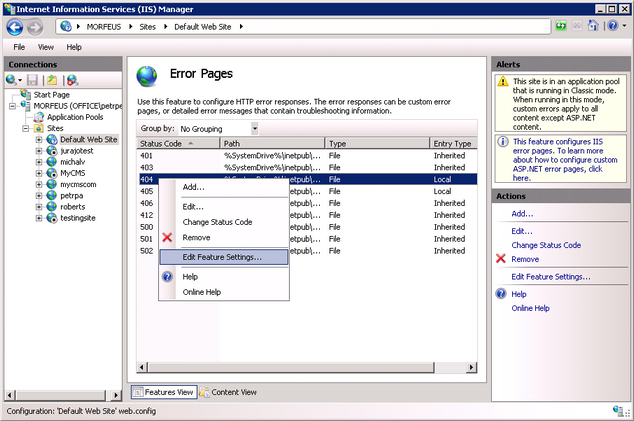
Task: Open the Help menu in menu bar
Action: click(74, 47)
